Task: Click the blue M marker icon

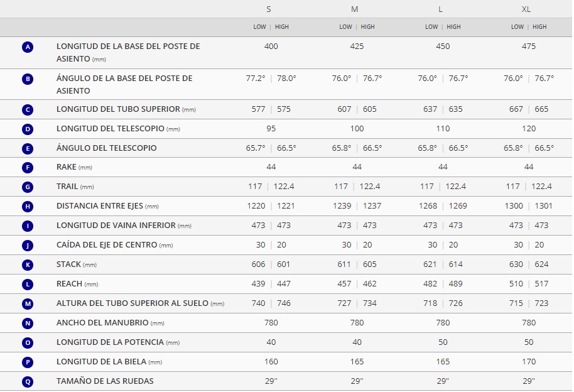Action: coord(28,303)
